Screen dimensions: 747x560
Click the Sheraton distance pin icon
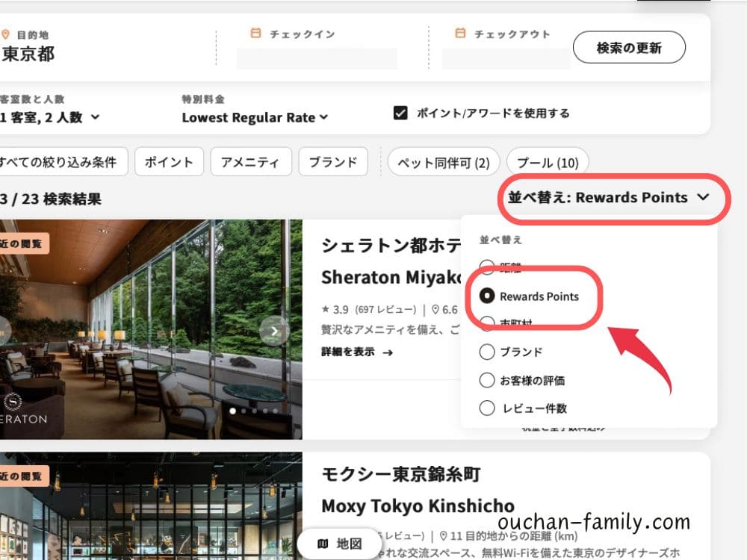[x=436, y=310]
